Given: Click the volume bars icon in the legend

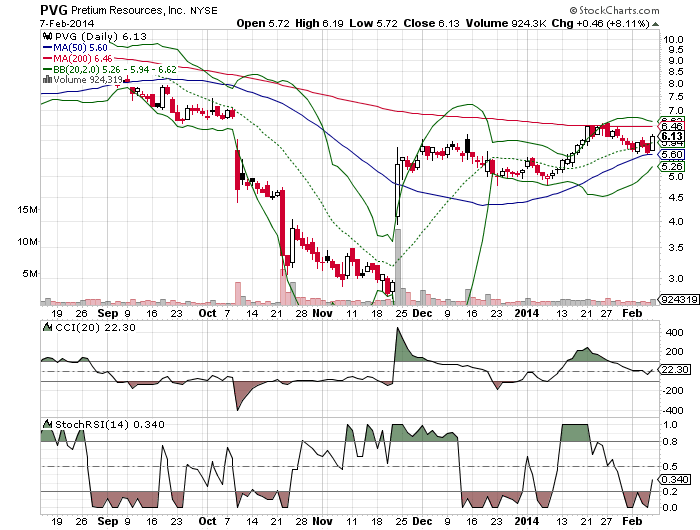Looking at the screenshot, I should 47,79.
